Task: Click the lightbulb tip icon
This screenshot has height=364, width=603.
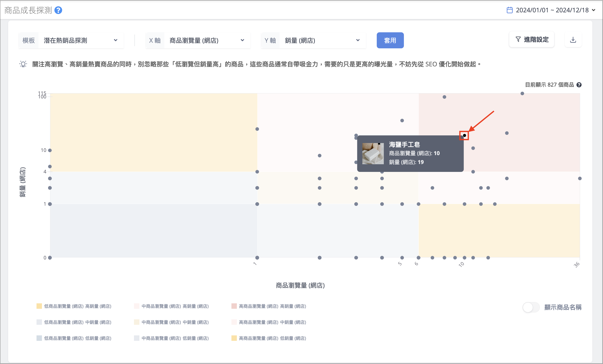Action: pyautogui.click(x=23, y=64)
